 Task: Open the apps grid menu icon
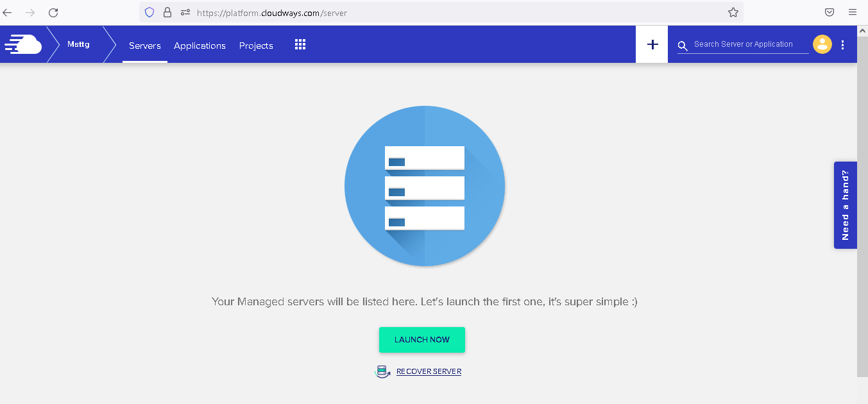click(x=300, y=45)
